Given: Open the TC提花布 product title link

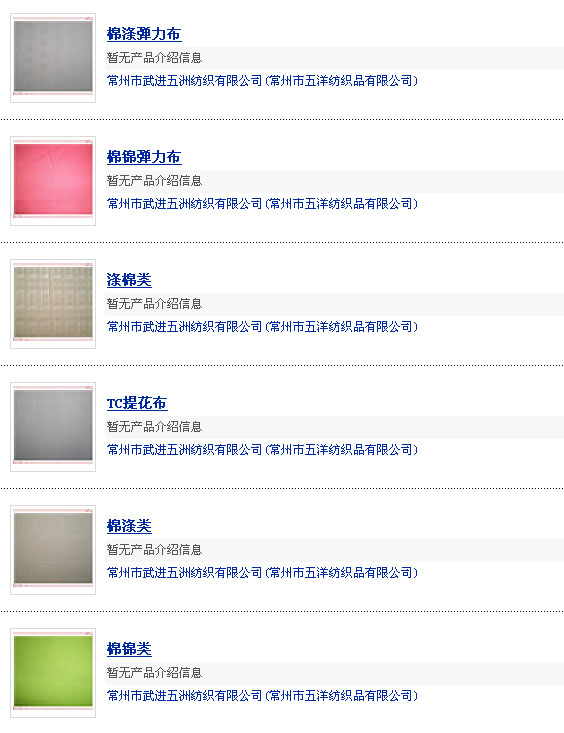Looking at the screenshot, I should tap(137, 403).
